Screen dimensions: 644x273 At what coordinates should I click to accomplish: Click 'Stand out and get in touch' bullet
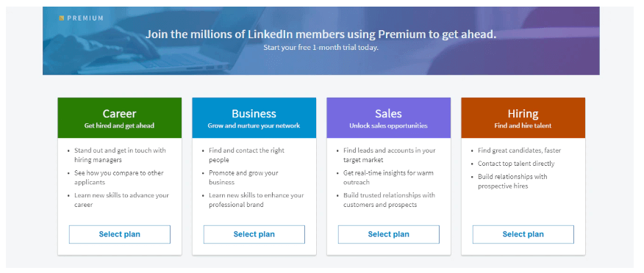click(x=120, y=155)
